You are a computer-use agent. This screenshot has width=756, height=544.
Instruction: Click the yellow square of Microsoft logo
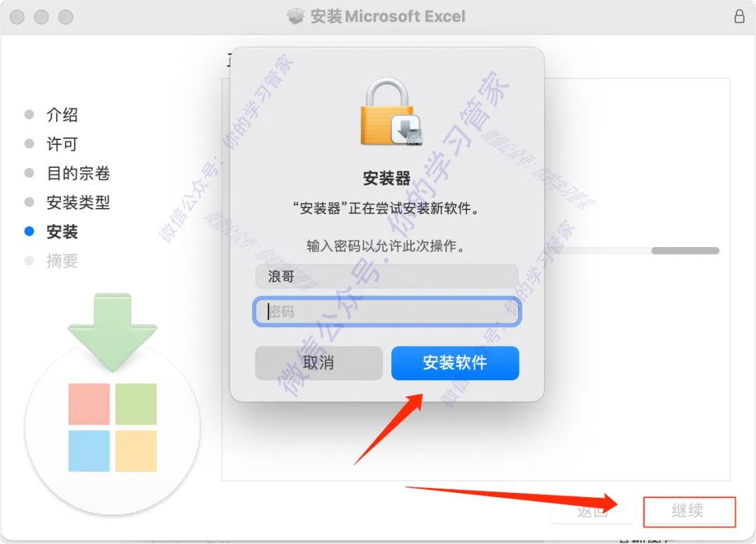(x=136, y=451)
